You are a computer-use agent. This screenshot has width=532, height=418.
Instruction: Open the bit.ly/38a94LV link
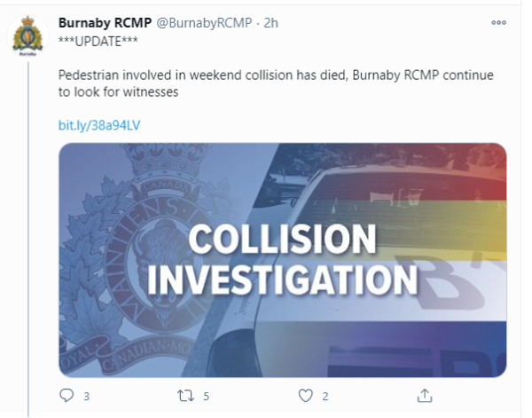coord(99,125)
